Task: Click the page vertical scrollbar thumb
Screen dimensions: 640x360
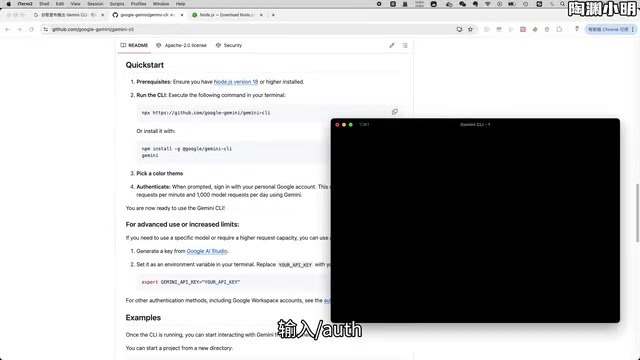Action: click(x=637, y=213)
